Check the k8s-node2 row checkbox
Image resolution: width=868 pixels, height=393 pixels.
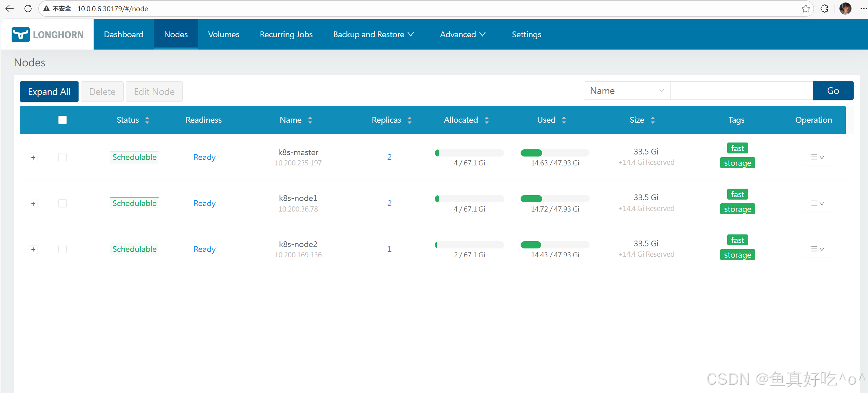pyautogui.click(x=63, y=249)
